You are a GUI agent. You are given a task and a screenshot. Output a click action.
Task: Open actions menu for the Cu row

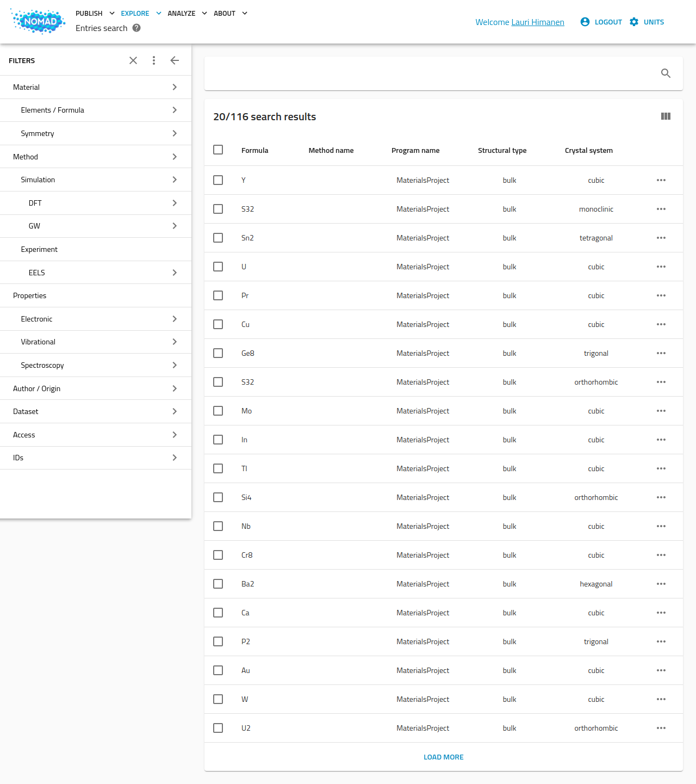tap(661, 324)
